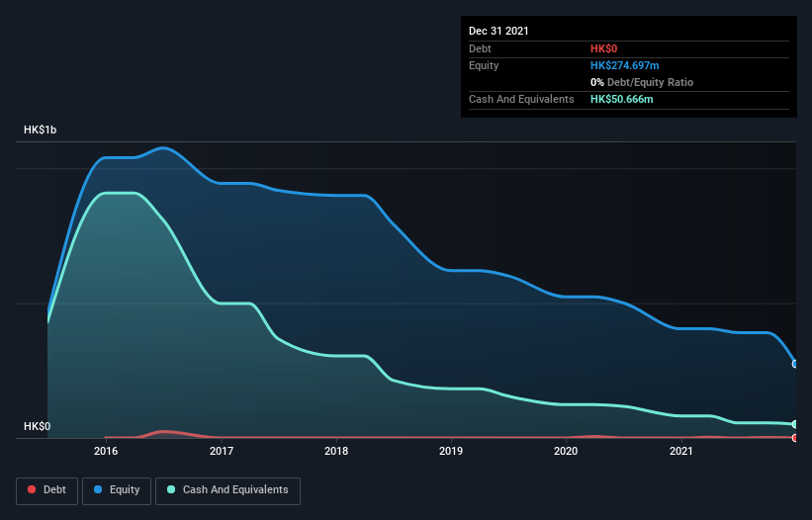The height and width of the screenshot is (520, 812).
Task: Click the 2019 x-axis label
Action: [x=451, y=451]
